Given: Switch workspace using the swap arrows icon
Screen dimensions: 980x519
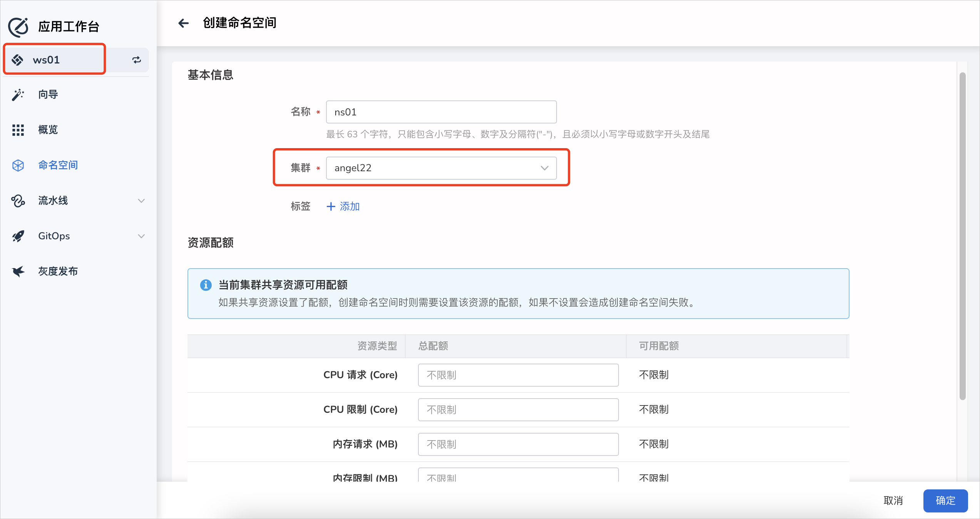Looking at the screenshot, I should (x=137, y=60).
